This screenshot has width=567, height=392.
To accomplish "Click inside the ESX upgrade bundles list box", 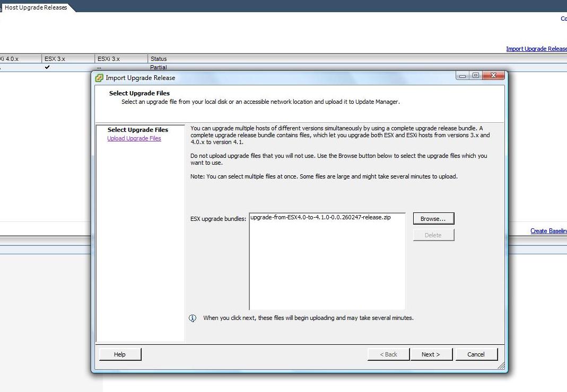I will 327,261.
